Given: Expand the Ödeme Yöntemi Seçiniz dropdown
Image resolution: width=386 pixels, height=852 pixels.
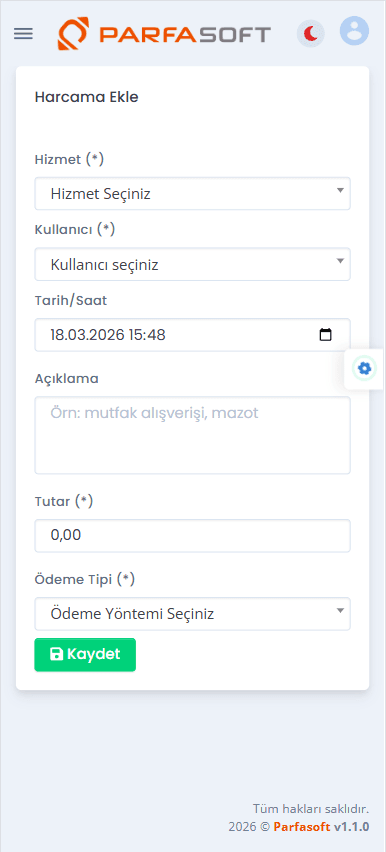Looking at the screenshot, I should [192, 614].
